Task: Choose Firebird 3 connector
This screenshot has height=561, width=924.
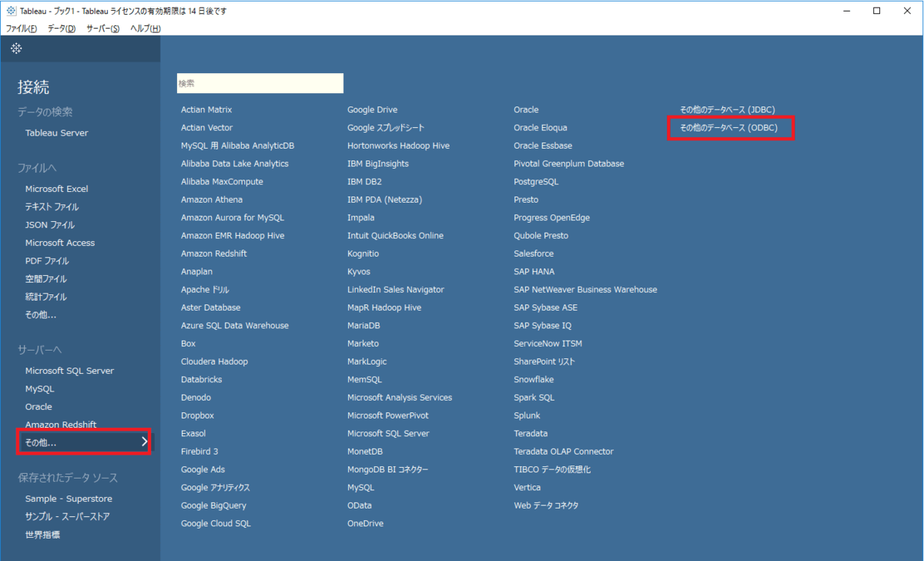Action: [x=199, y=452]
